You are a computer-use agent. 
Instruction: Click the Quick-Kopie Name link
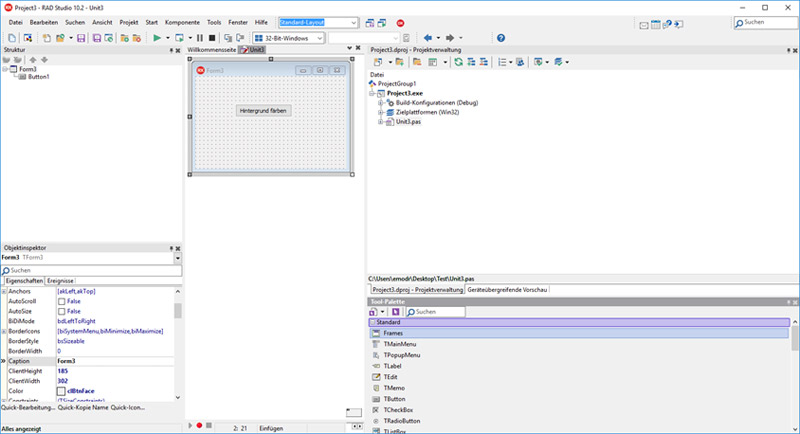pyautogui.click(x=81, y=407)
